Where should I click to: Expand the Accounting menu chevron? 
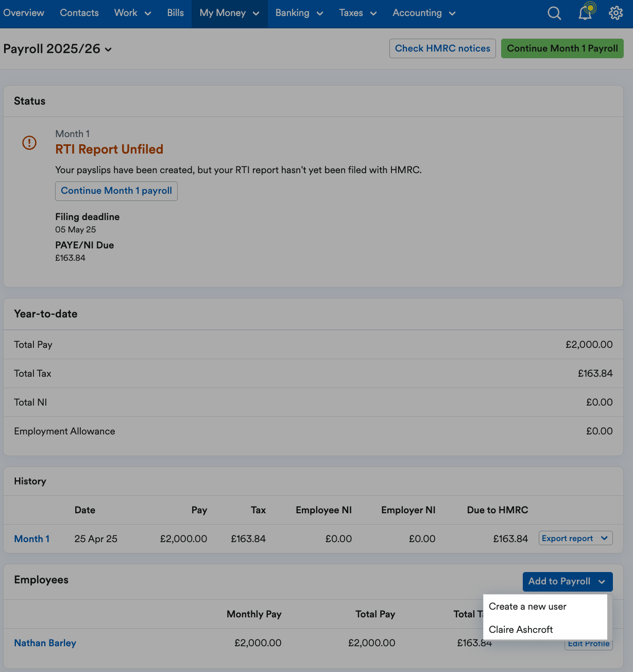tap(453, 13)
